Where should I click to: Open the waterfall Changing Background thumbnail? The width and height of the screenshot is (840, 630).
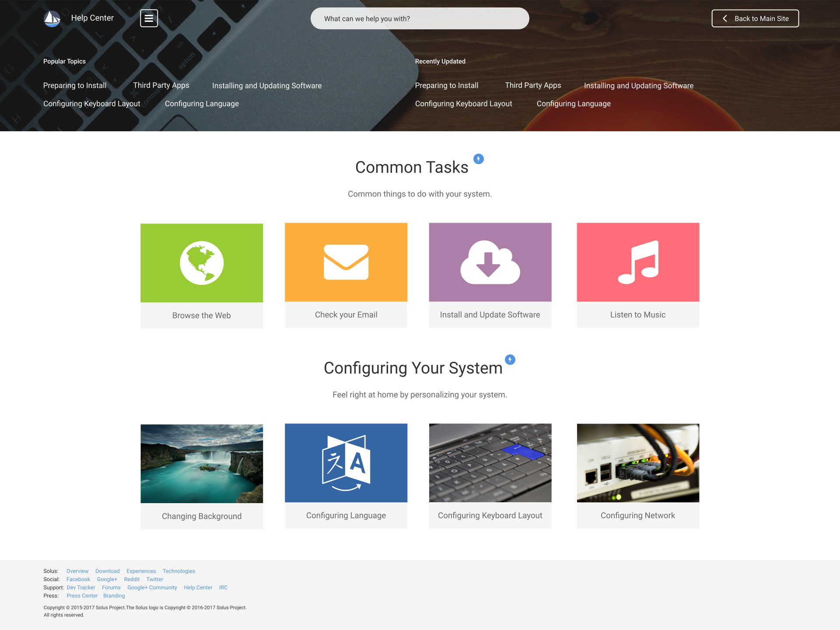(202, 464)
